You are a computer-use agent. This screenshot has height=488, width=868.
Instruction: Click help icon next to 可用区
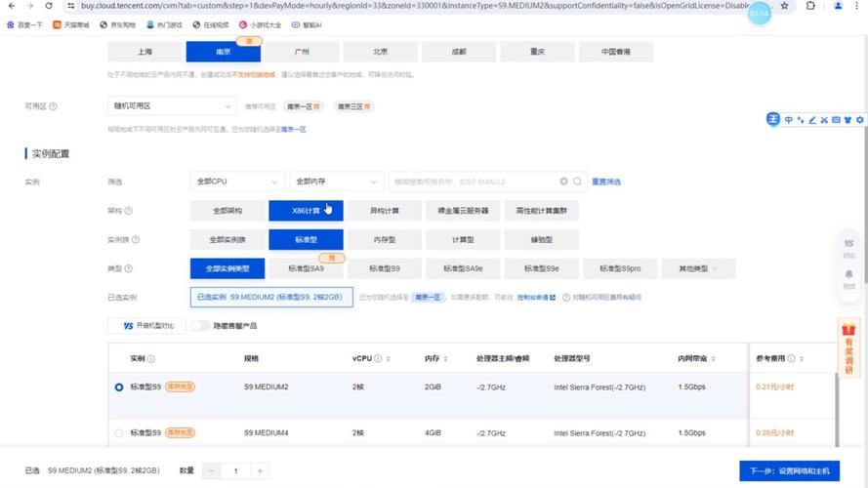[53, 106]
